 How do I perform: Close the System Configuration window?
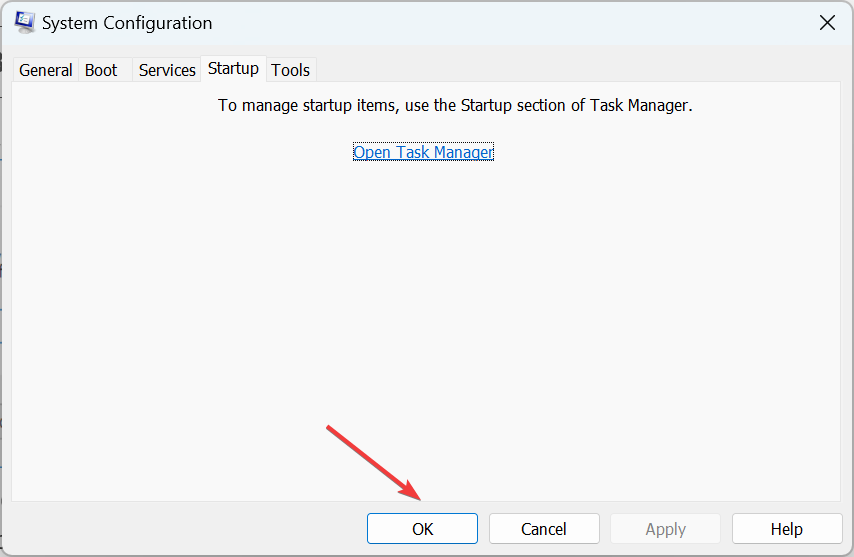[x=827, y=23]
